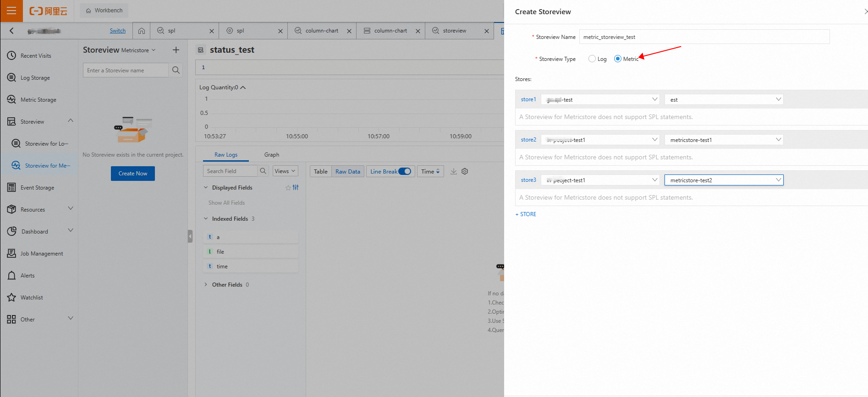868x397 pixels.
Task: Switch to the Raw Logs tab
Action: pos(226,155)
